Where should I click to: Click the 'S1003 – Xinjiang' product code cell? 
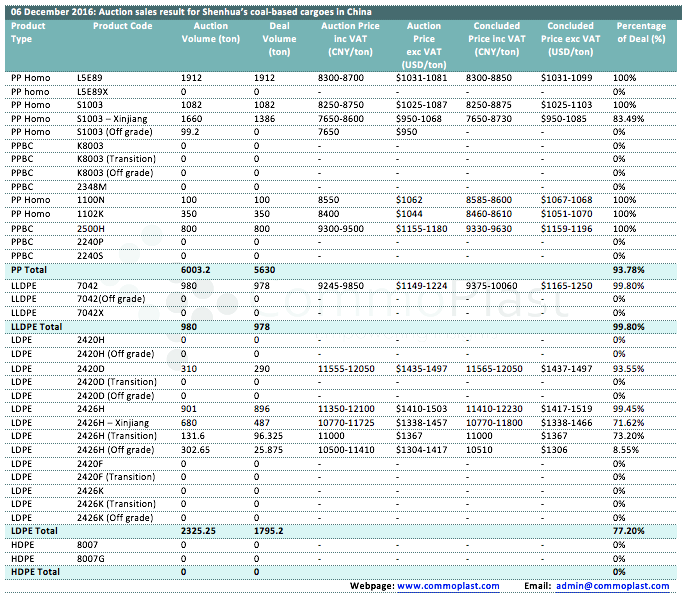click(x=114, y=118)
